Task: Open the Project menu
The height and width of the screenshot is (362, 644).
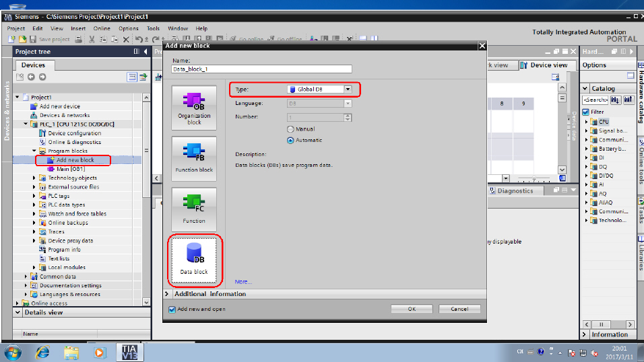Action: [16, 28]
